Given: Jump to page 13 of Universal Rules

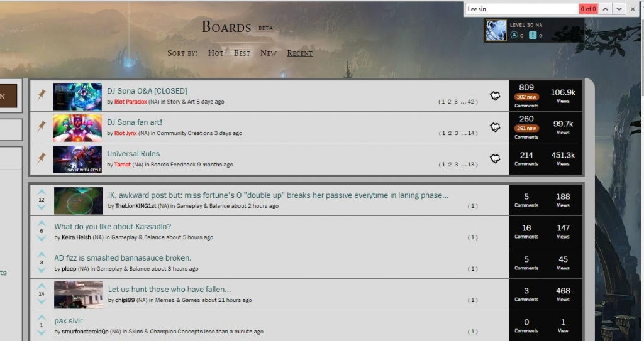Looking at the screenshot, I should pos(470,165).
